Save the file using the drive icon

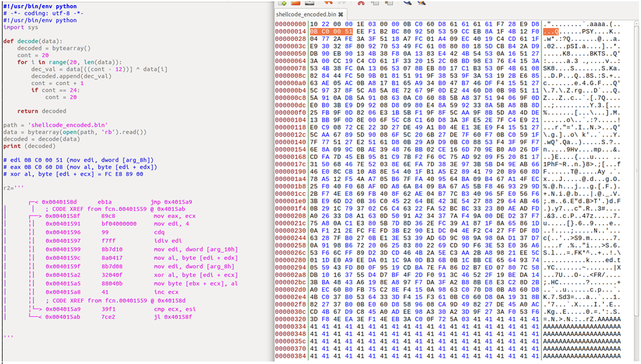(x=310, y=2)
